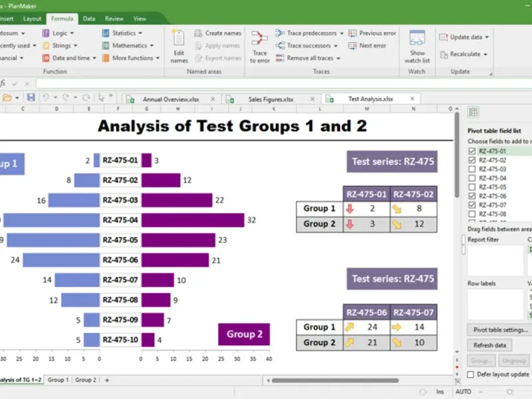This screenshot has width=532, height=399.
Task: Click the Update data icon
Action: click(x=443, y=37)
